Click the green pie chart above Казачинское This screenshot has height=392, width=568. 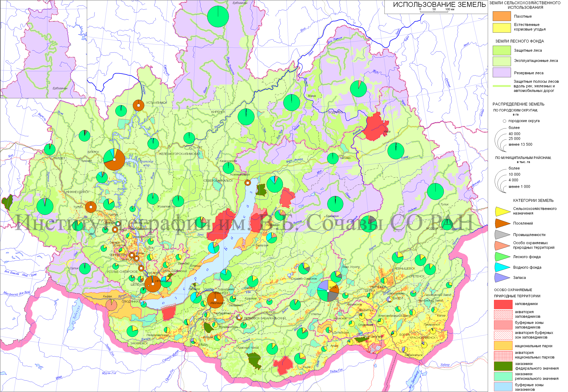228,168
